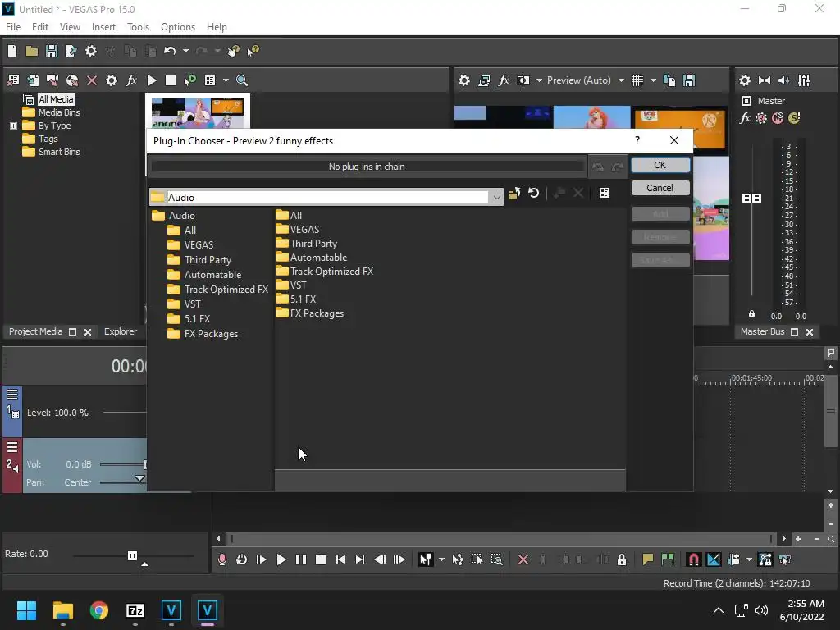Change the plug-in list view mode

pos(605,193)
